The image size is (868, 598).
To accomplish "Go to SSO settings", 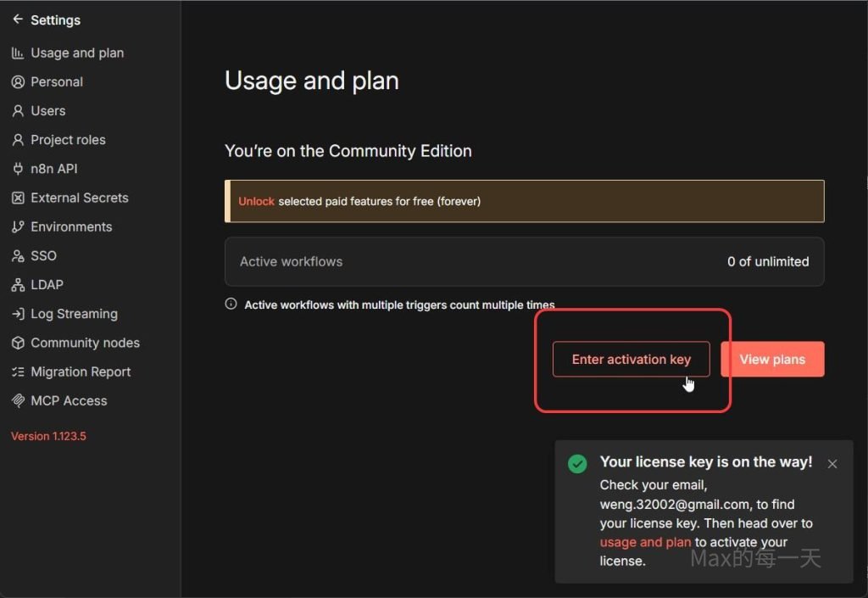I will (x=43, y=256).
